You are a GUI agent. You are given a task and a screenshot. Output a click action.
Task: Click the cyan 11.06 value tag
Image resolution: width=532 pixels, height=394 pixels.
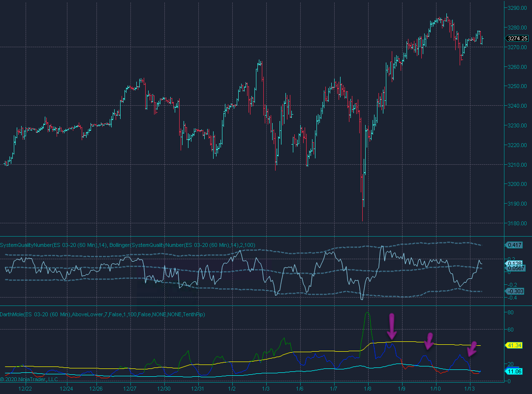pyautogui.click(x=514, y=371)
